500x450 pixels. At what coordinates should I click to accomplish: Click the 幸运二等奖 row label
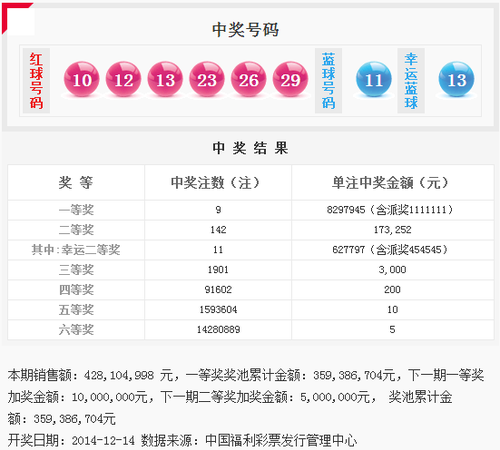pyautogui.click(x=76, y=250)
